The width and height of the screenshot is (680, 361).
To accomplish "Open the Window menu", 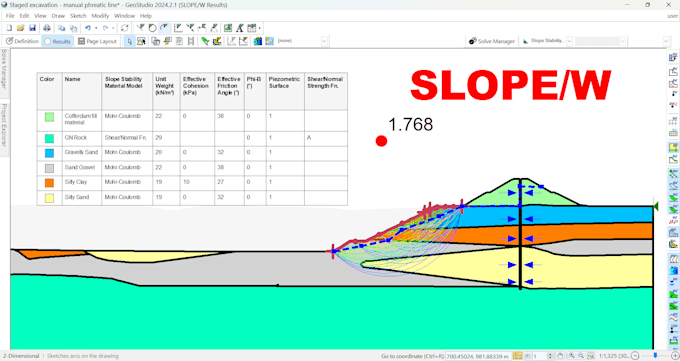I will [124, 16].
